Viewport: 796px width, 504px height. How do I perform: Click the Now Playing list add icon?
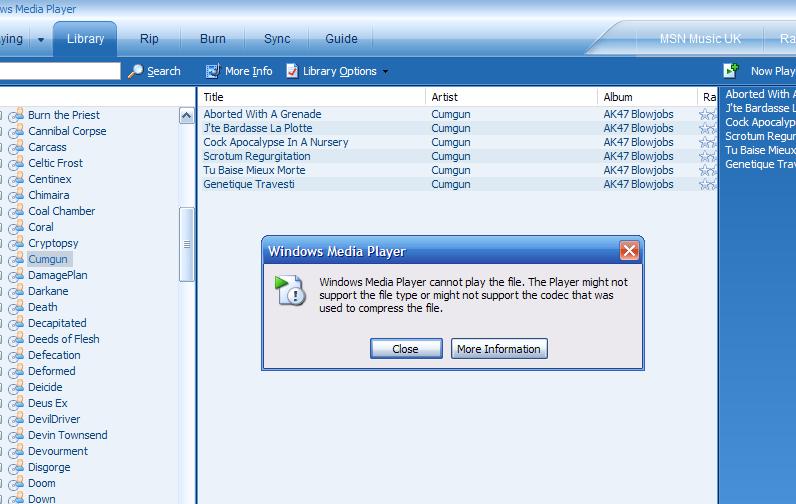[x=731, y=71]
